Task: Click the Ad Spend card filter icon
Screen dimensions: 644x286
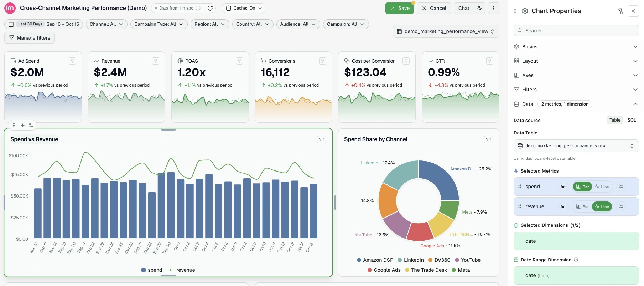Action: [72, 61]
